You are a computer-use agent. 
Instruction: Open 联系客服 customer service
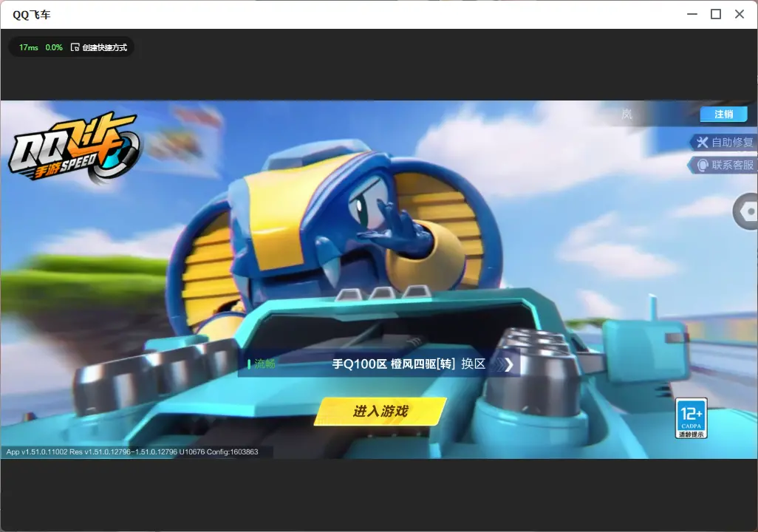click(724, 165)
